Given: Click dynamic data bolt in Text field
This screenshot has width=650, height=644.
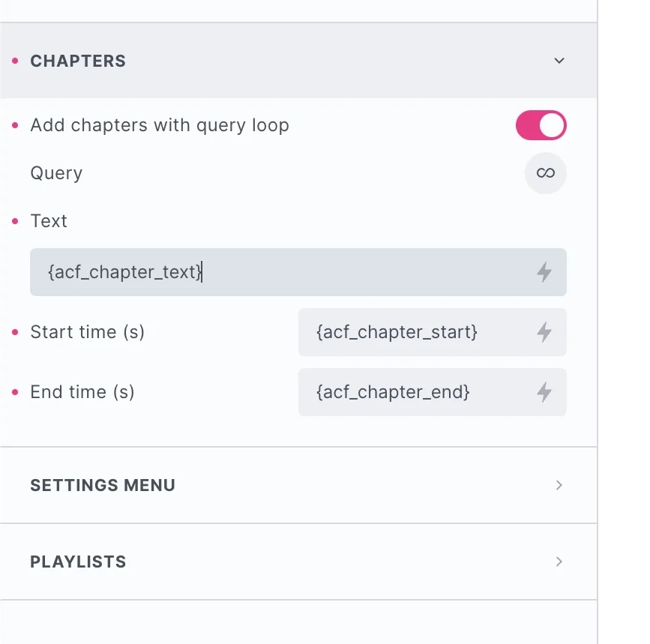Looking at the screenshot, I should (x=544, y=272).
